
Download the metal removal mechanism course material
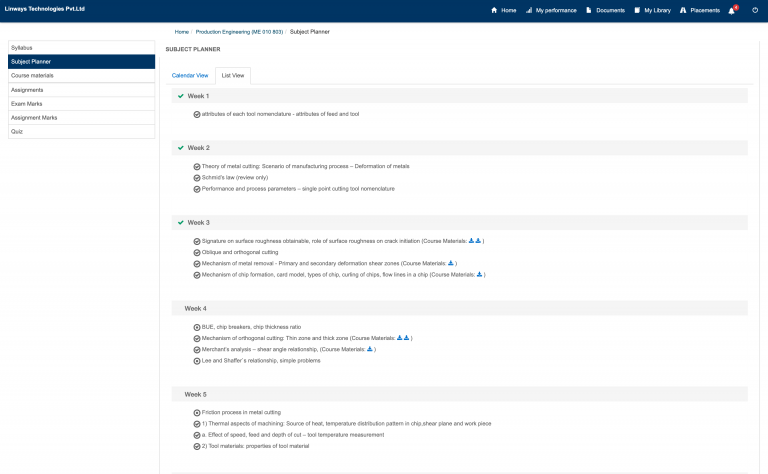pyautogui.click(x=451, y=263)
